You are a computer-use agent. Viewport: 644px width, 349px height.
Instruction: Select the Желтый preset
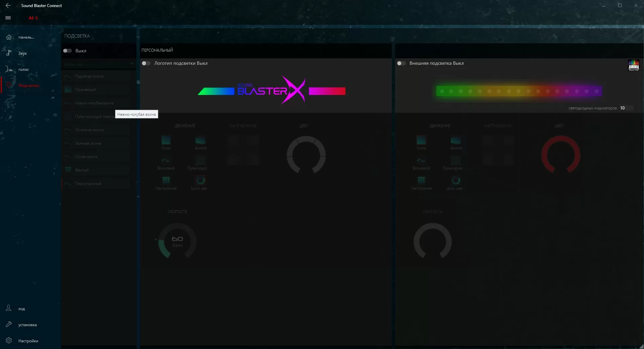[97, 170]
